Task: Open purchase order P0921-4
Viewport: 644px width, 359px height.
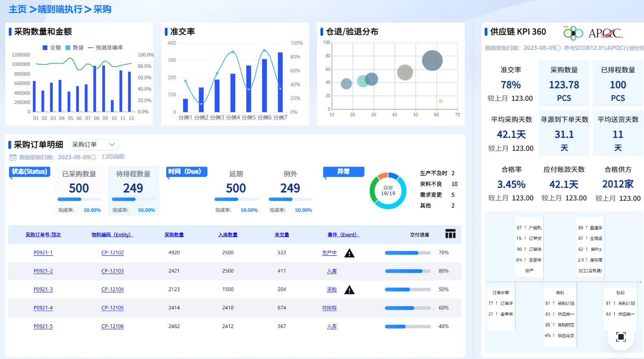Action: (x=43, y=308)
